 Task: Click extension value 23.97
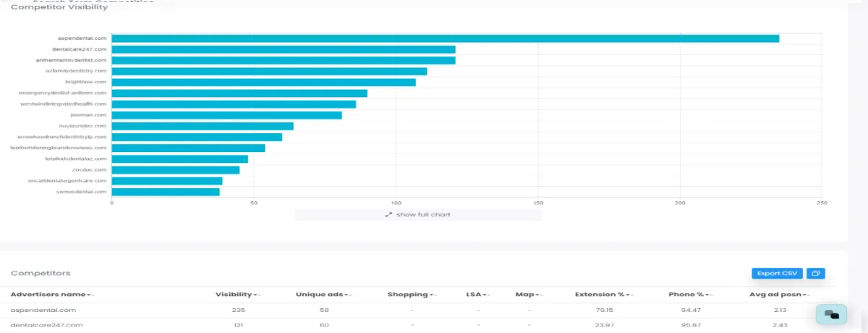(x=603, y=325)
